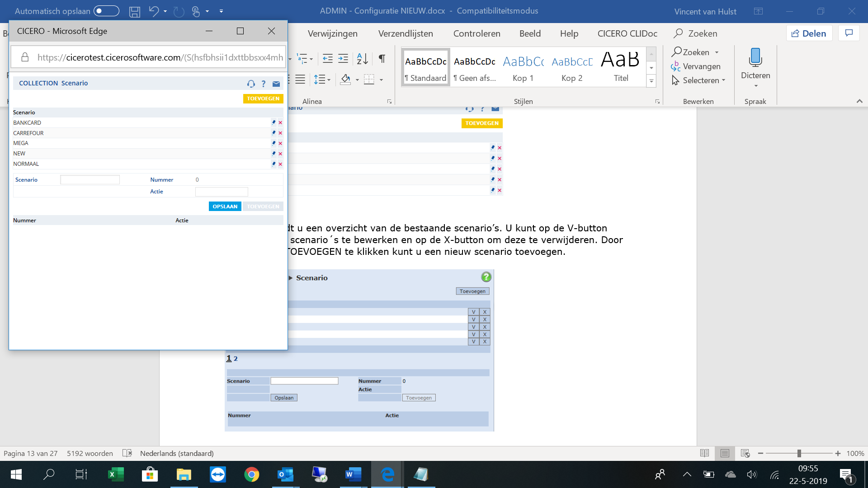The width and height of the screenshot is (868, 488).
Task: Delete the CARREFOUR scenario red X
Action: pyautogui.click(x=280, y=133)
